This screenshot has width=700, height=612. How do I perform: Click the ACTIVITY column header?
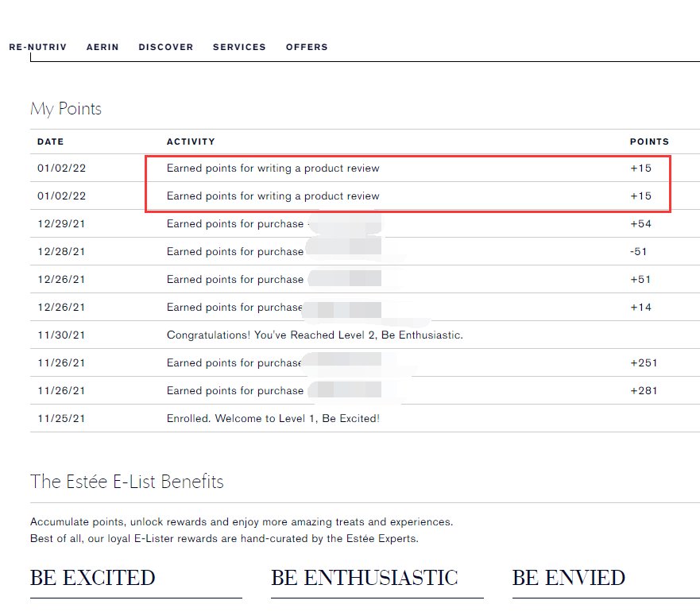(x=191, y=141)
